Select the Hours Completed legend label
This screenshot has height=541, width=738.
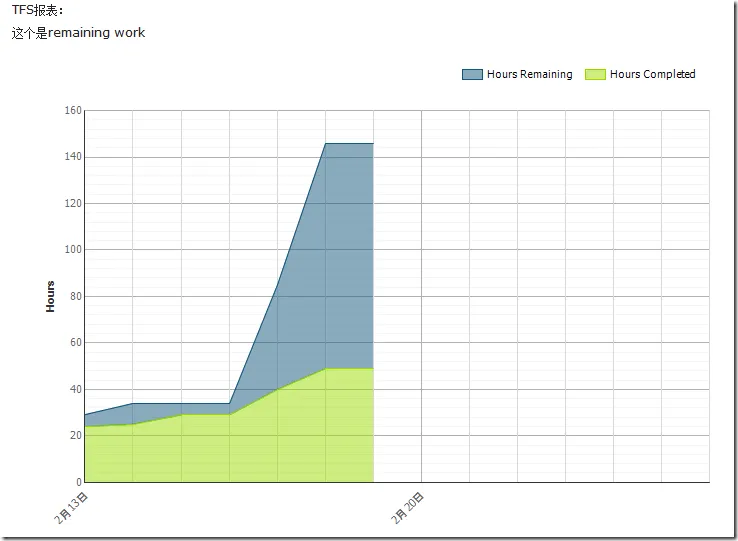(652, 74)
